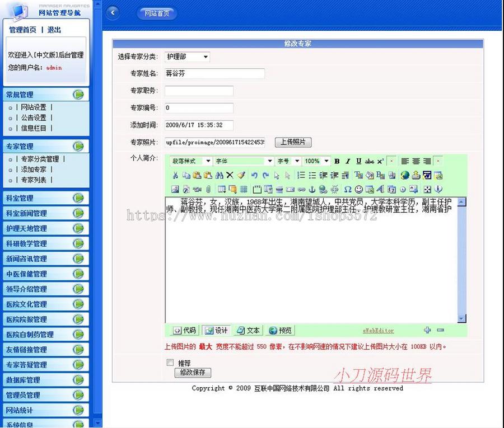This screenshot has height=428, width=504.
Task: Open 字号 font size dropdown
Action: (x=288, y=161)
